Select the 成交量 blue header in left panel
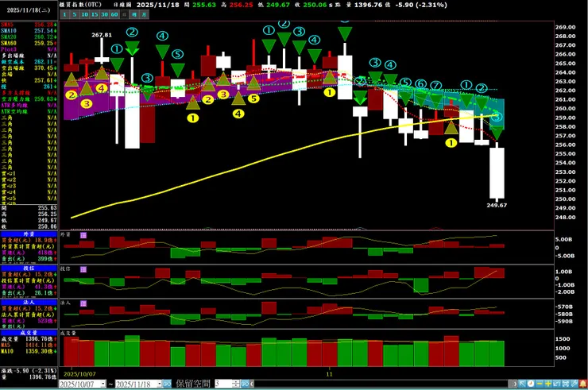588x390 pixels. pos(29,332)
